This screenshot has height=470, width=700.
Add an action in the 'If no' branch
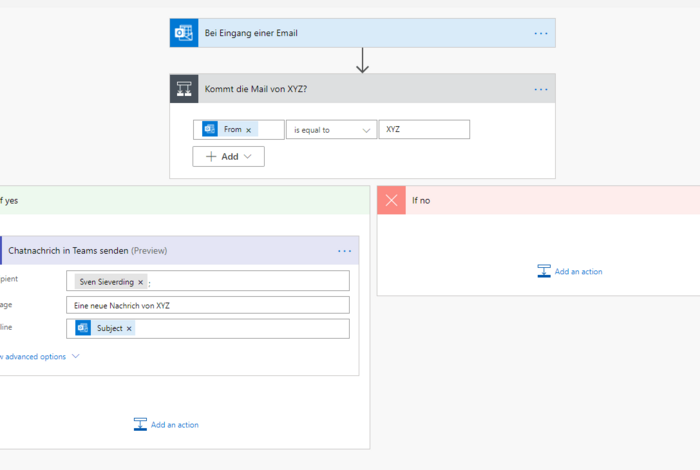click(x=570, y=271)
